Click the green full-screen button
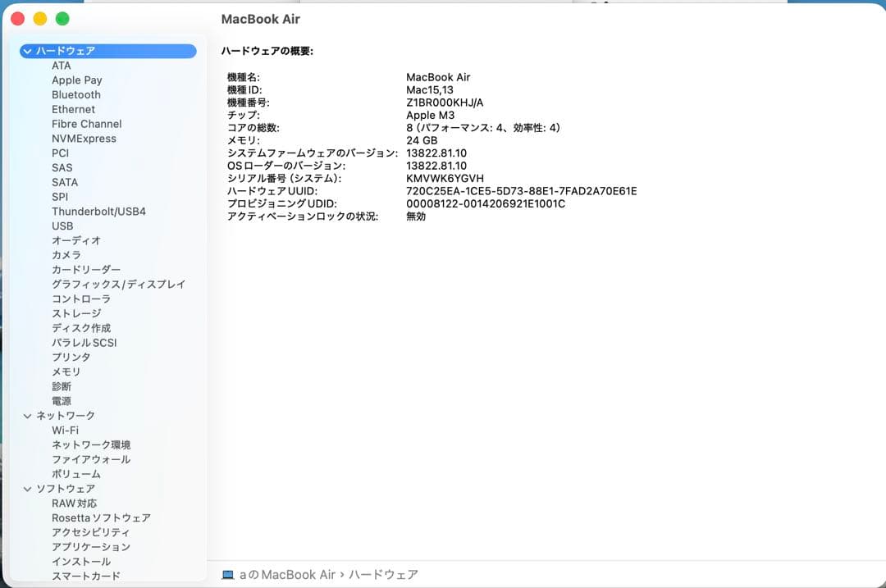The width and height of the screenshot is (886, 588). (x=62, y=19)
